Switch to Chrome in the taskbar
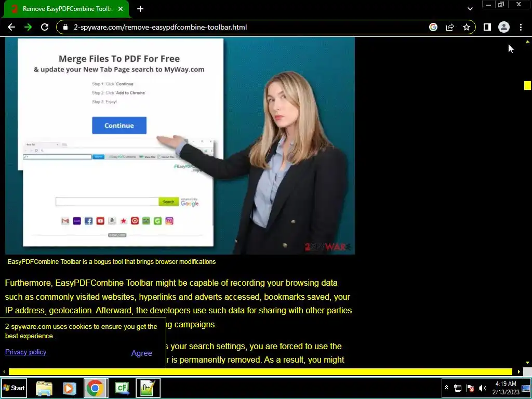532x399 pixels. point(96,388)
